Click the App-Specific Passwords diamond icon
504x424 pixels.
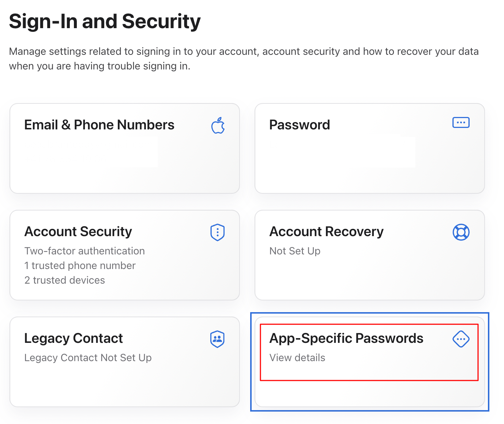tap(461, 339)
